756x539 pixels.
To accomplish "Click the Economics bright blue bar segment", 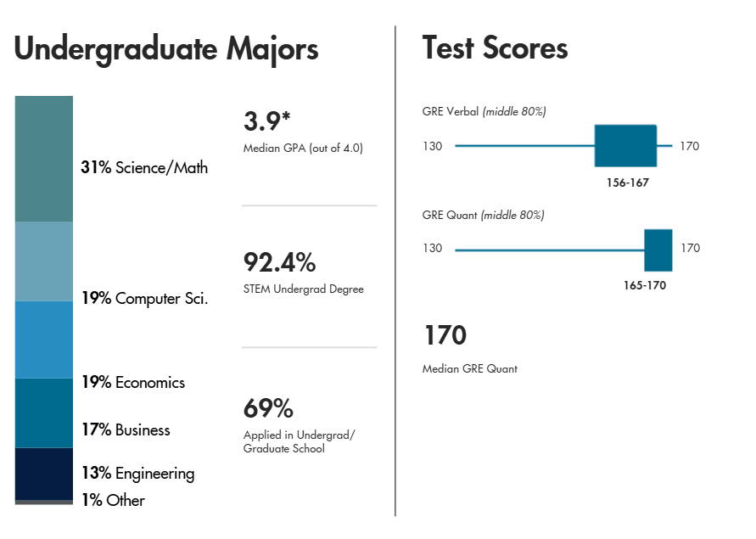I will (x=44, y=340).
